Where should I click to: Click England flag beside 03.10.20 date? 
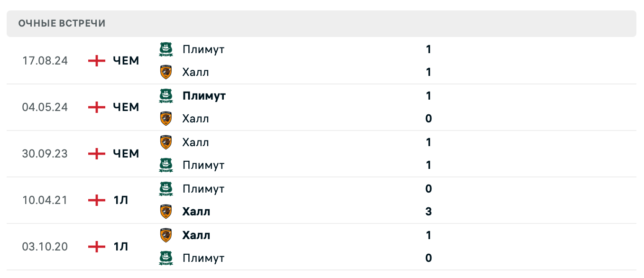coord(97,247)
